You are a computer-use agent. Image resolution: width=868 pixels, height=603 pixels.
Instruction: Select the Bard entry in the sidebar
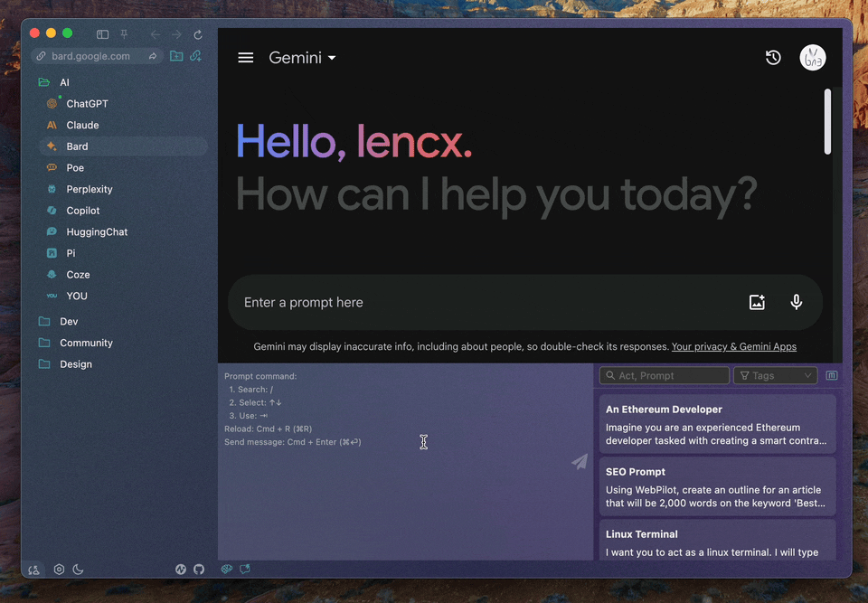click(124, 146)
